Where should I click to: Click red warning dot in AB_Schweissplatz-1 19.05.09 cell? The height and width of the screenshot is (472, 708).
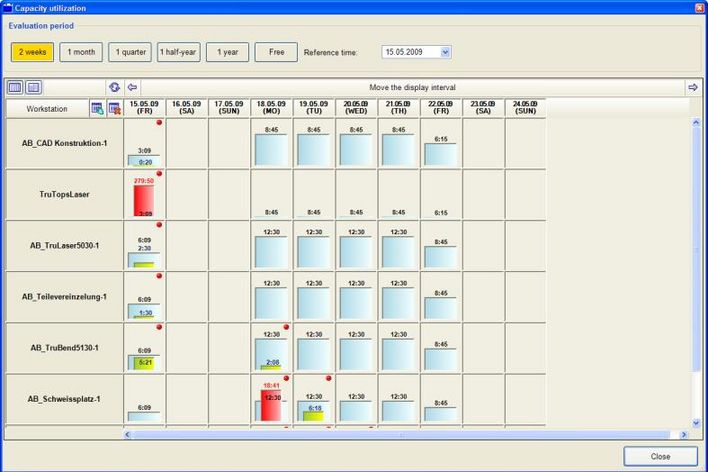[329, 378]
